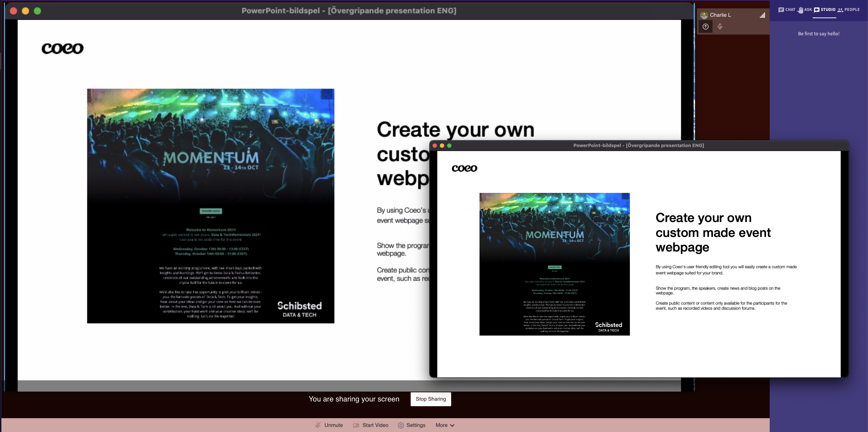Open Settings from the bottom toolbar

click(x=415, y=425)
